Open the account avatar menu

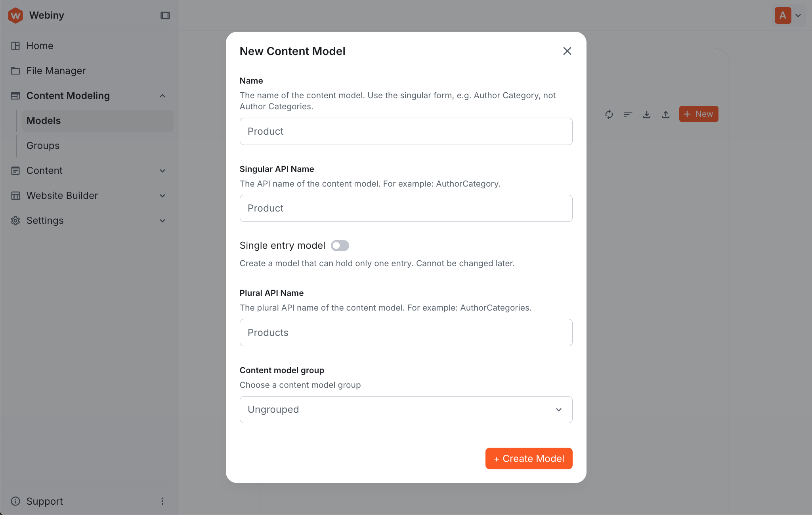point(789,15)
